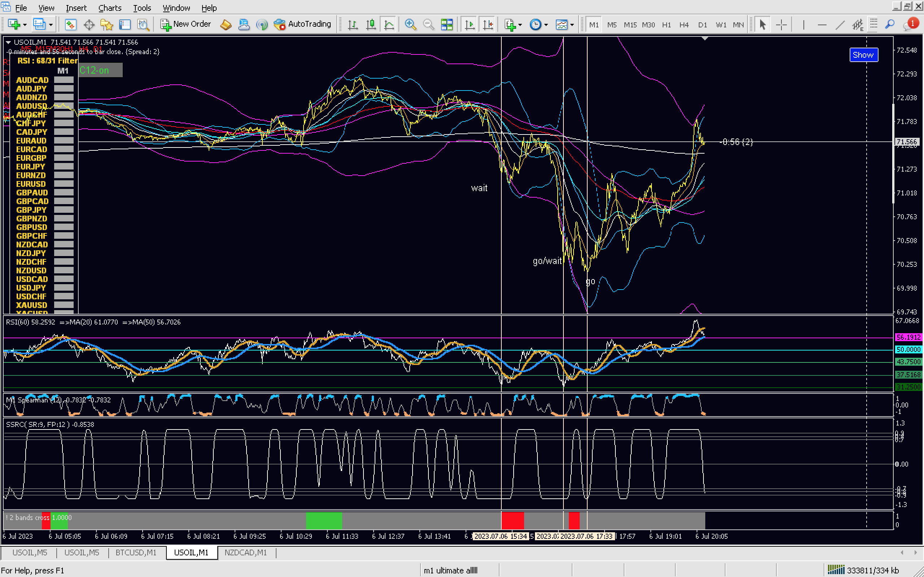
Task: Click the Zoom Out magnifier icon
Action: coord(428,25)
